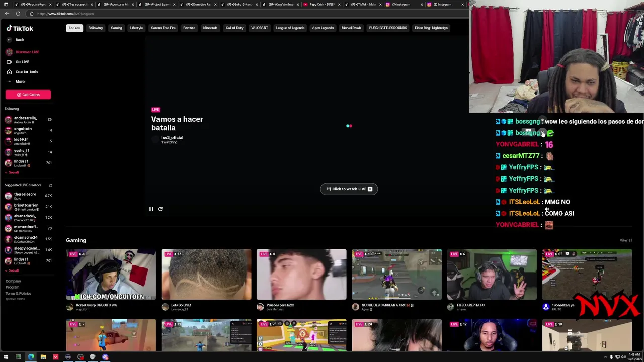
Task: Click the volume icon in system tray
Action: pyautogui.click(x=623, y=357)
